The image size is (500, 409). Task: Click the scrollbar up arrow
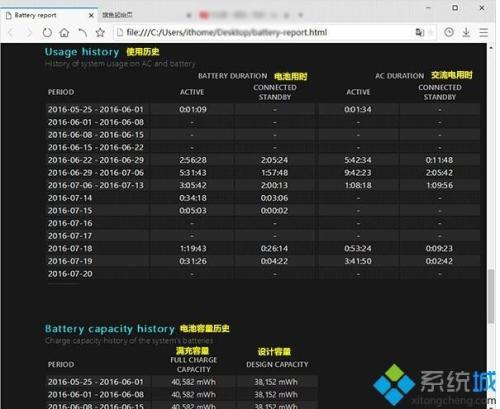[x=491, y=48]
